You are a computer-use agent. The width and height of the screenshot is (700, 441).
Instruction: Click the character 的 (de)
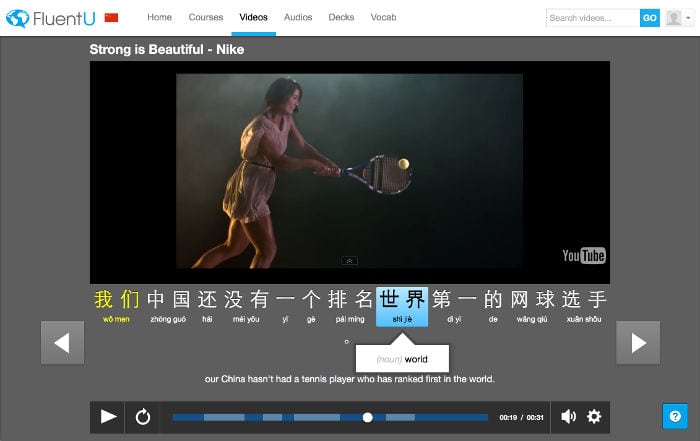pyautogui.click(x=493, y=306)
